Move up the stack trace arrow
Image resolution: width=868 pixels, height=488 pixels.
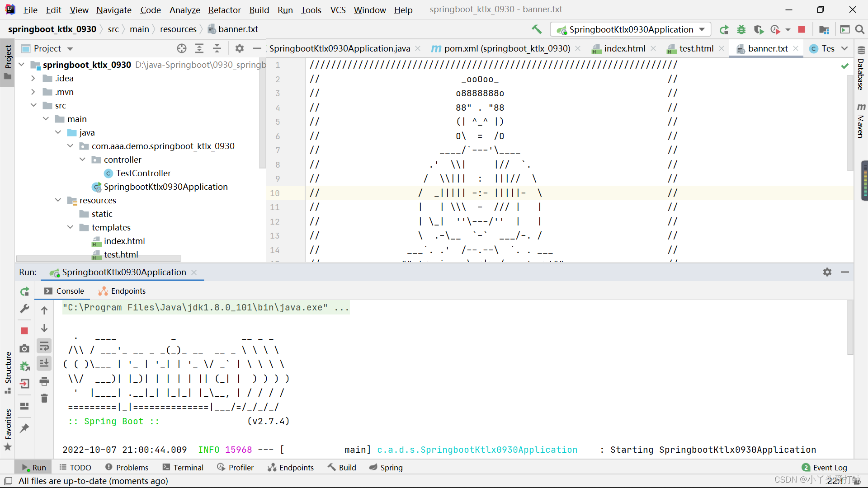pyautogui.click(x=44, y=310)
